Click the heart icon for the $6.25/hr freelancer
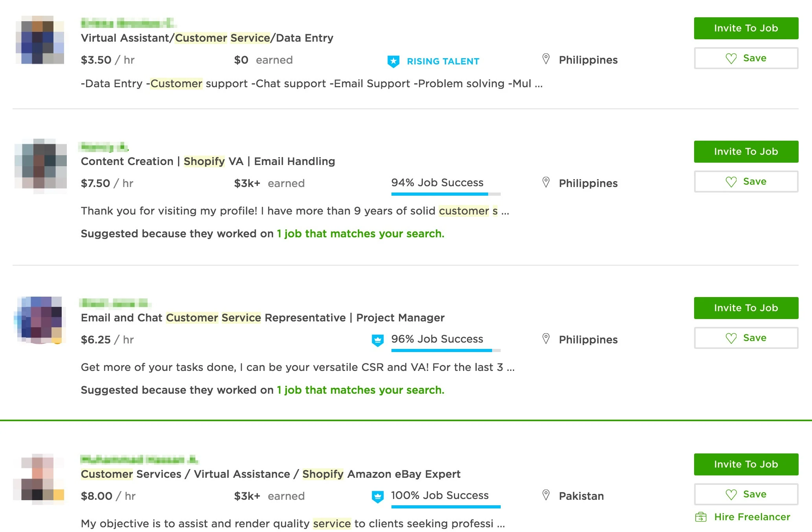 click(x=731, y=338)
